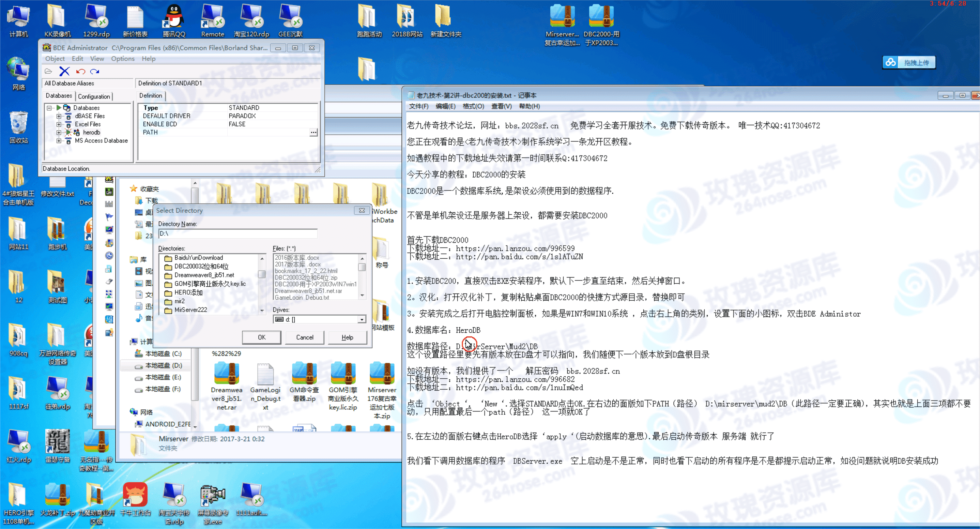Click the blue X delete icon in BDE toolbar

[64, 71]
